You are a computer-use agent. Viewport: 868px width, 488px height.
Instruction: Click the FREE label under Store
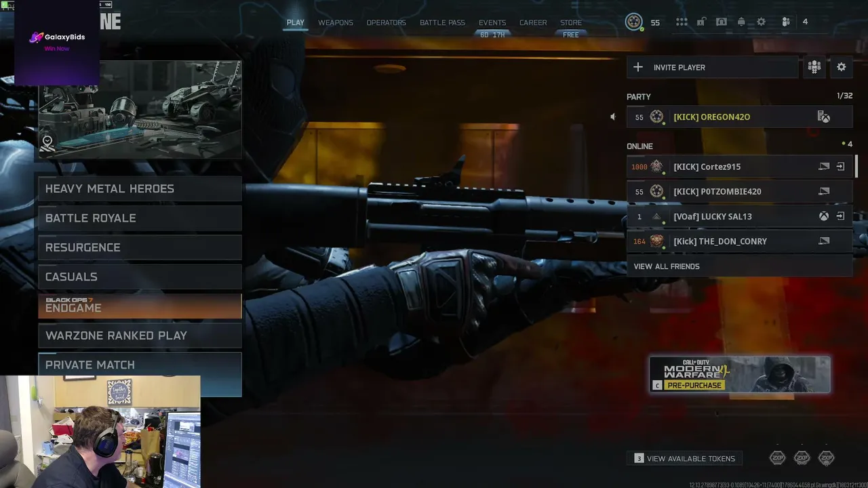tap(571, 35)
